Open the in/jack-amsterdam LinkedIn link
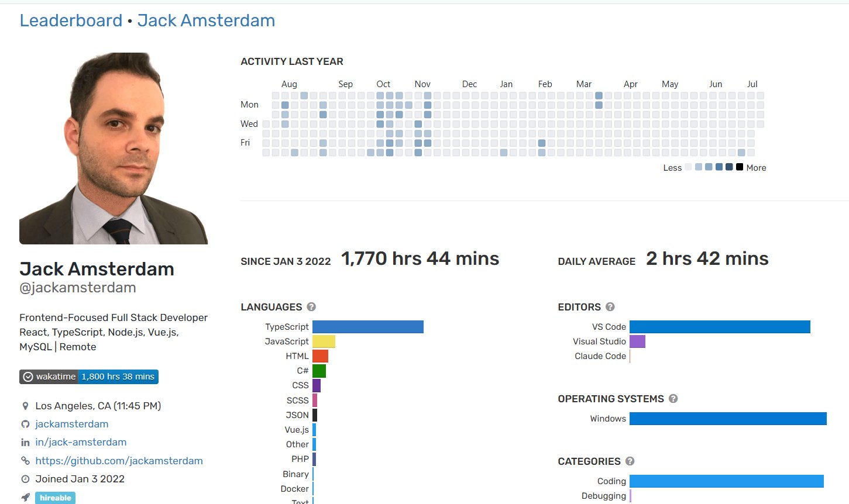 [81, 442]
